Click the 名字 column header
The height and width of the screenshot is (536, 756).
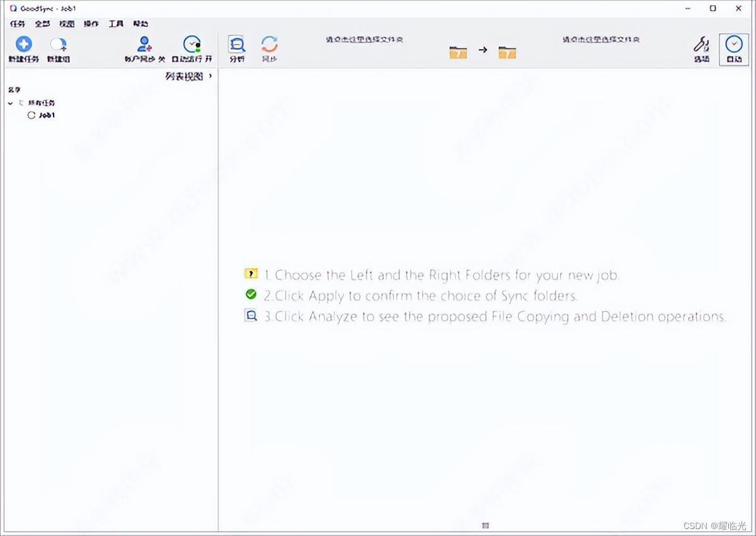(x=14, y=90)
